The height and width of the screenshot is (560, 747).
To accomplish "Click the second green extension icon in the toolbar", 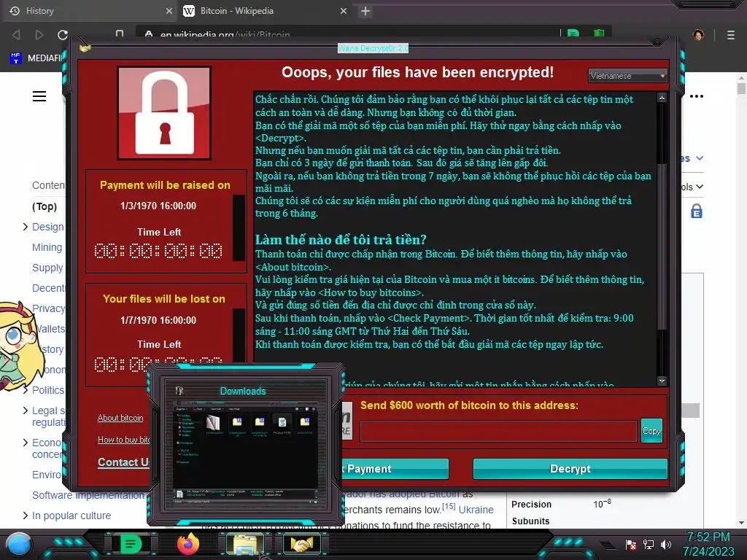I will point(599,34).
